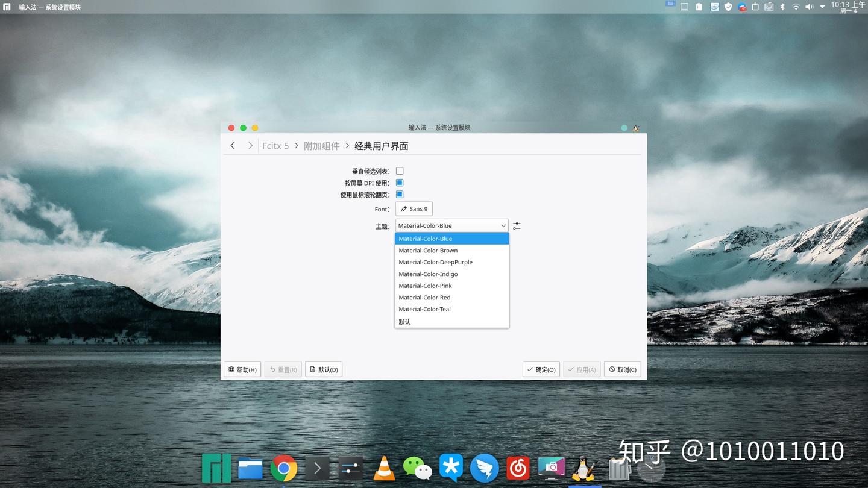
Task: Open the Wi-Fi status icon in the tray
Action: point(795,7)
